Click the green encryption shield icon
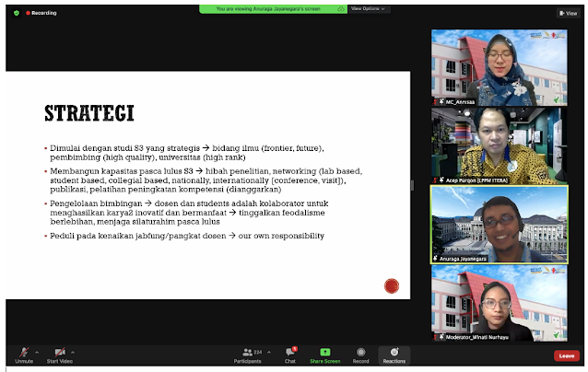Screen dimensions: 588x372 16,13
